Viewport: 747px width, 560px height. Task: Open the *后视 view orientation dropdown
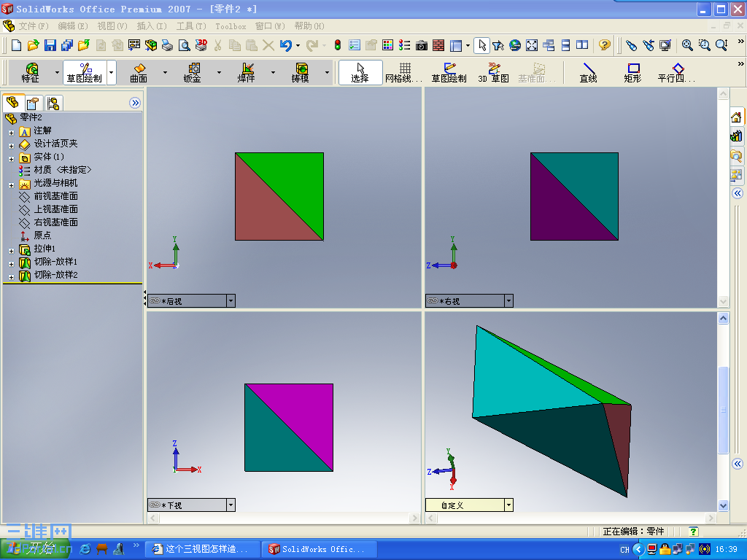pyautogui.click(x=231, y=300)
